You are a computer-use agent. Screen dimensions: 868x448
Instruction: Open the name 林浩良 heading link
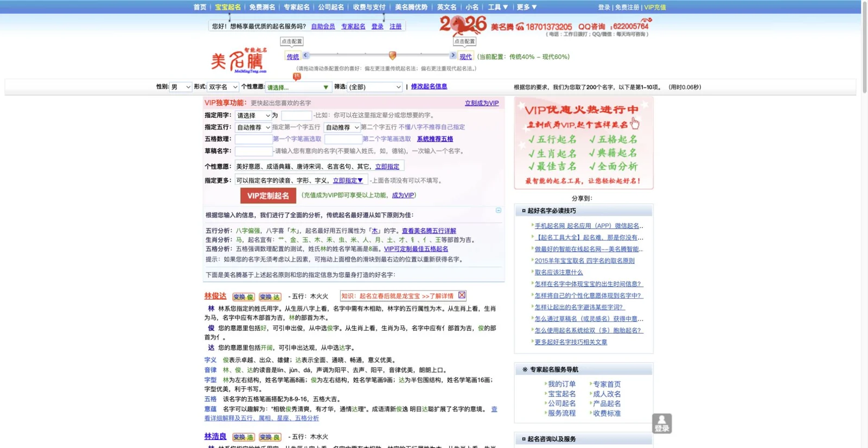pos(215,436)
